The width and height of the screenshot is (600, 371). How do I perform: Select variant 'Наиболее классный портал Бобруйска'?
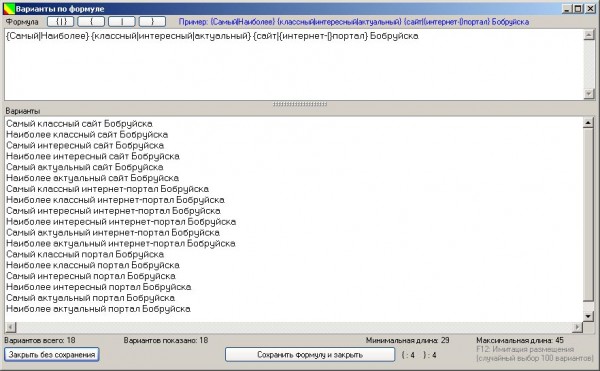pyautogui.click(x=93, y=265)
